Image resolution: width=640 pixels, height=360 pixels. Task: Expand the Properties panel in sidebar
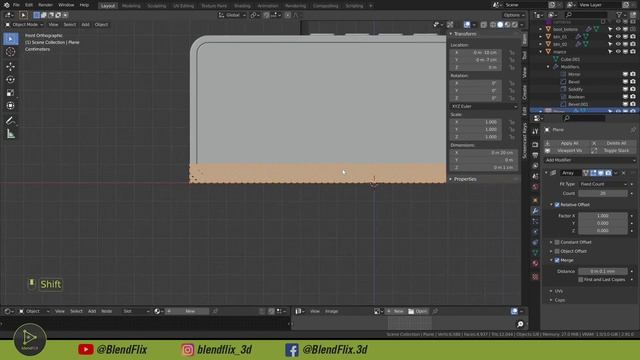(x=451, y=179)
